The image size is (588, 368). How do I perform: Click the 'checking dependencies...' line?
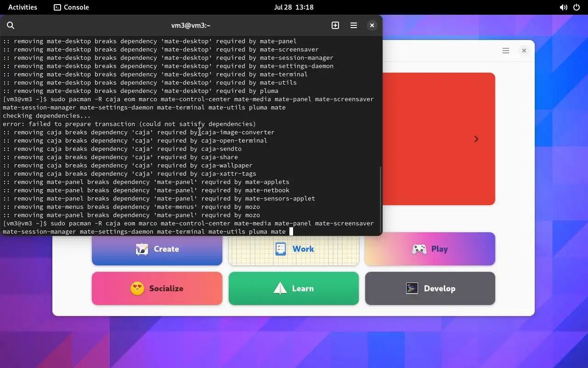click(x=47, y=115)
